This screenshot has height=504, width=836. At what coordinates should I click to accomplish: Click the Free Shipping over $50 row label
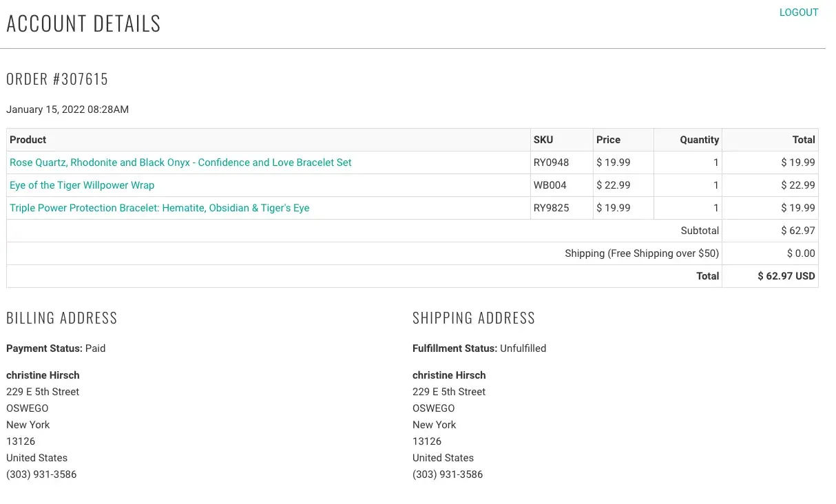641,253
